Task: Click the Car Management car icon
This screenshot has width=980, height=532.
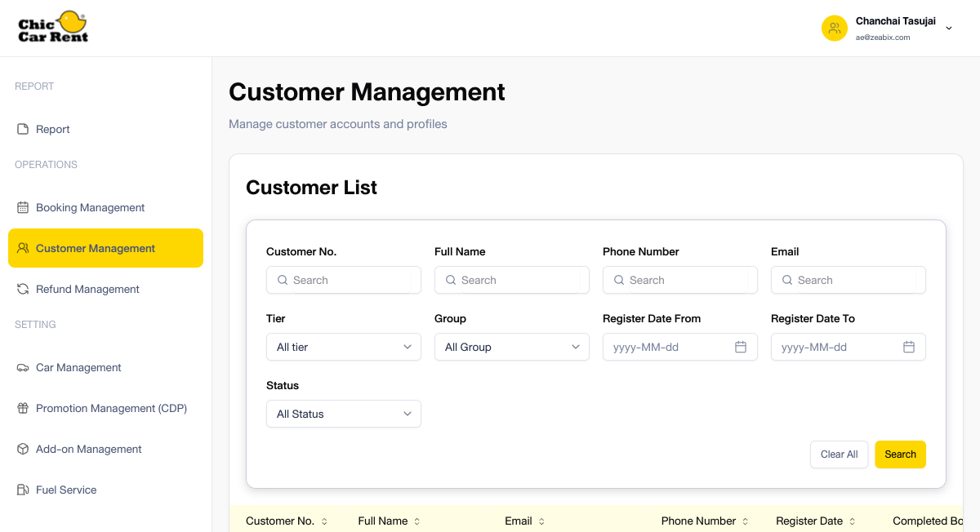Action: point(23,367)
